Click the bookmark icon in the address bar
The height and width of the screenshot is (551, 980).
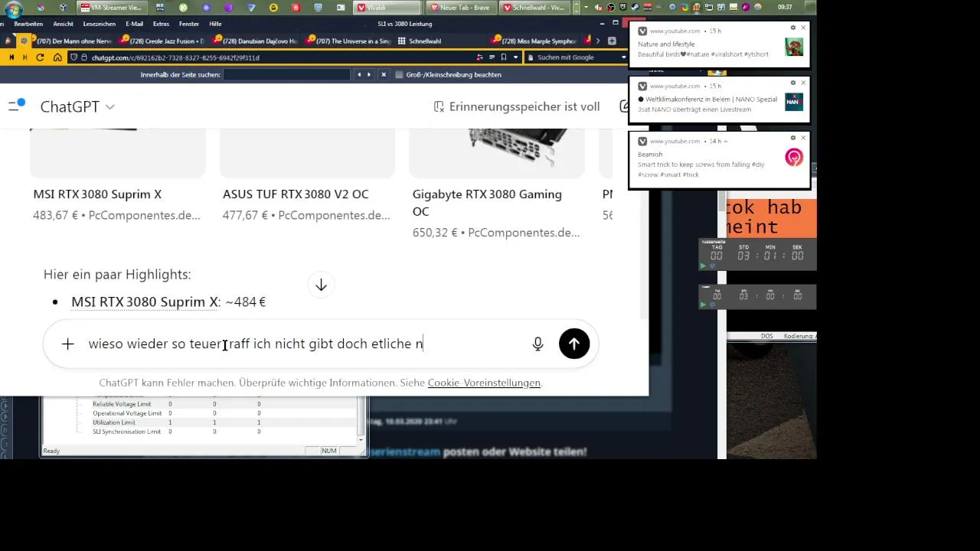[503, 57]
